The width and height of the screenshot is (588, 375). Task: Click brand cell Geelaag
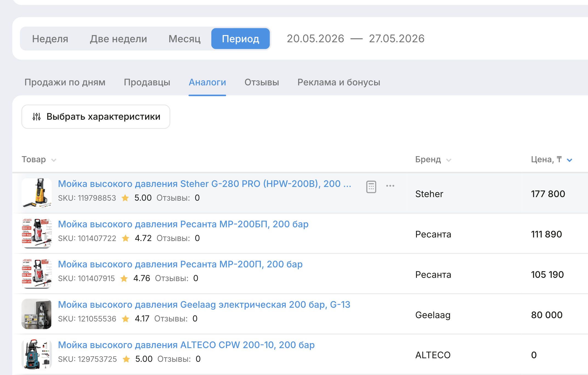tap(433, 315)
